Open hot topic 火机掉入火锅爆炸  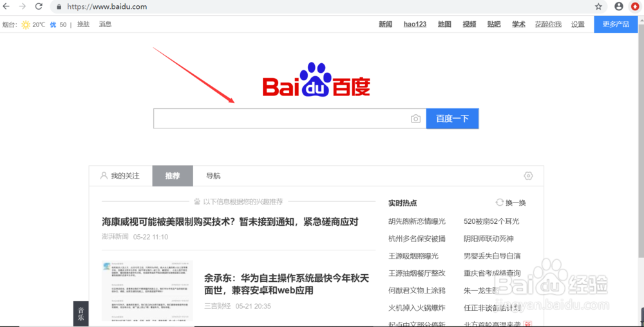tap(417, 308)
